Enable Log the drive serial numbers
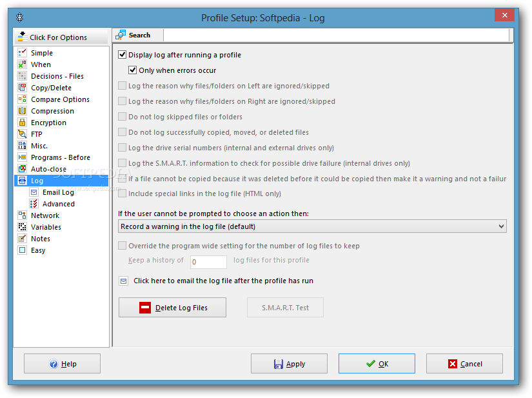532x398 pixels. 122,148
